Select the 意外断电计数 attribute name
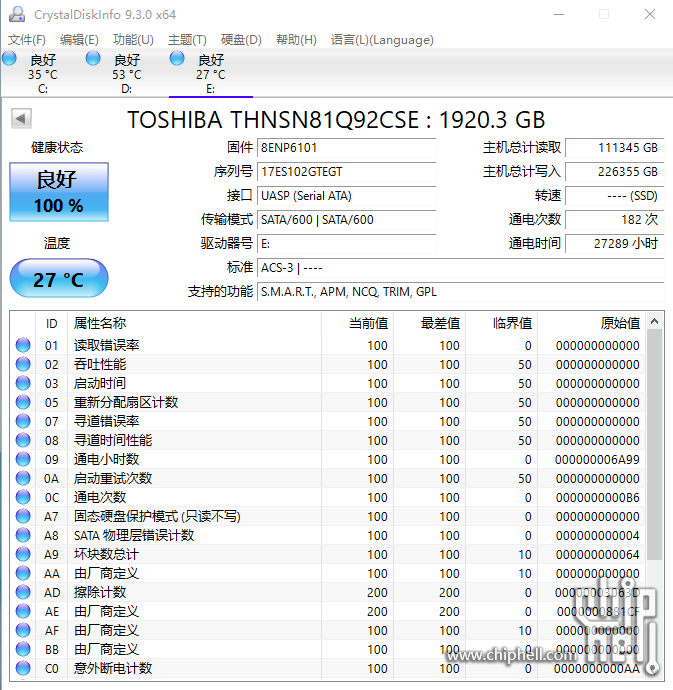Viewport: 673px width, 690px height. (113, 668)
